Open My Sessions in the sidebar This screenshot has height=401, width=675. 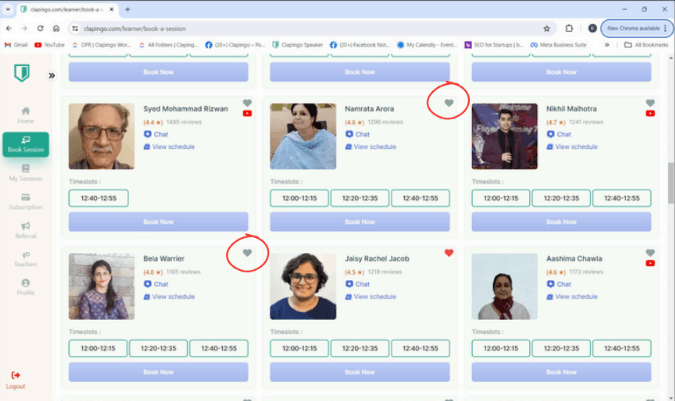pyautogui.click(x=25, y=171)
